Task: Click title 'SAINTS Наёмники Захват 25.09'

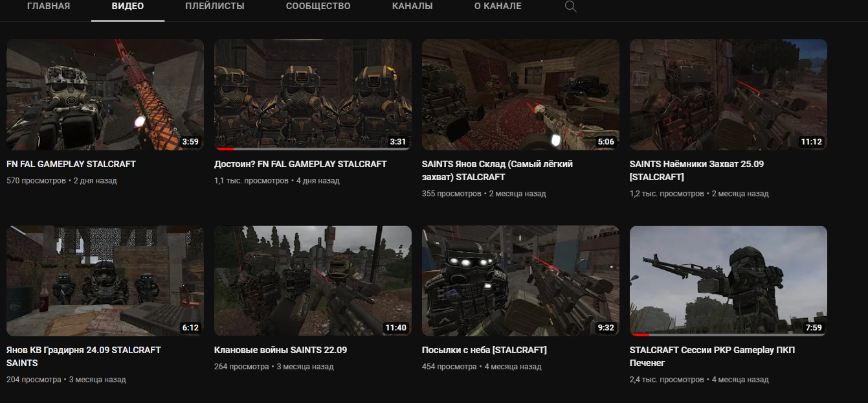Action: tap(696, 170)
